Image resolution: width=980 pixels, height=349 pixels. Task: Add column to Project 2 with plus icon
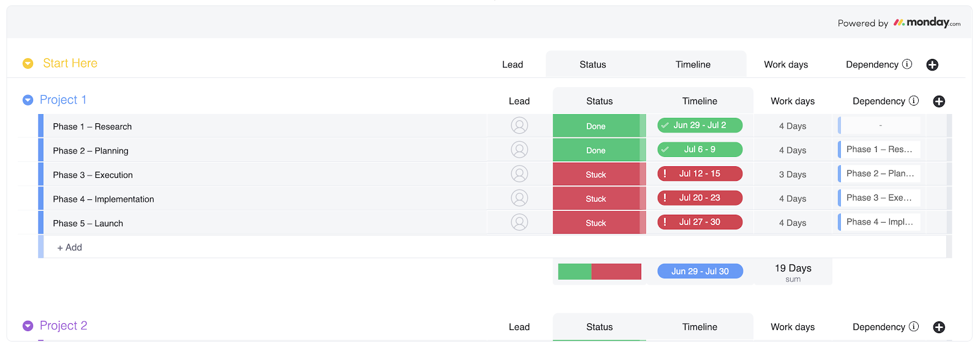pyautogui.click(x=939, y=328)
